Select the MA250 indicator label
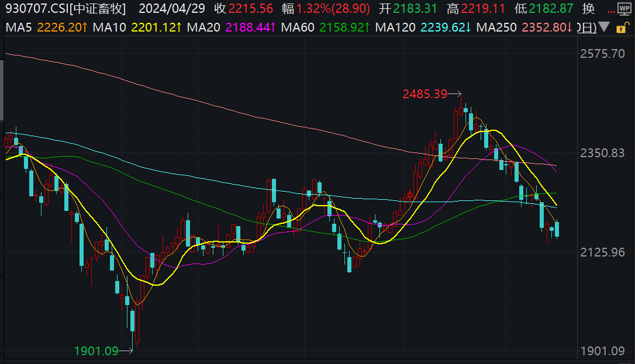The image size is (635, 364). (496, 27)
